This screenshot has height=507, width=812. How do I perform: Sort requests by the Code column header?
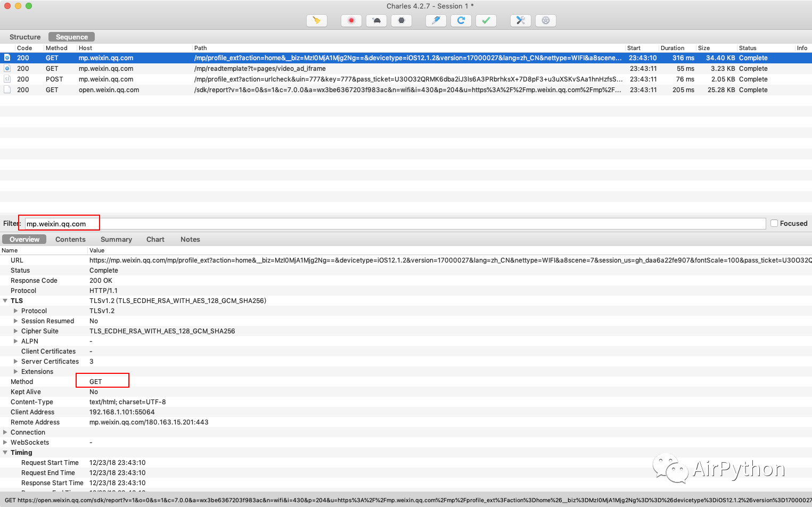[24, 48]
